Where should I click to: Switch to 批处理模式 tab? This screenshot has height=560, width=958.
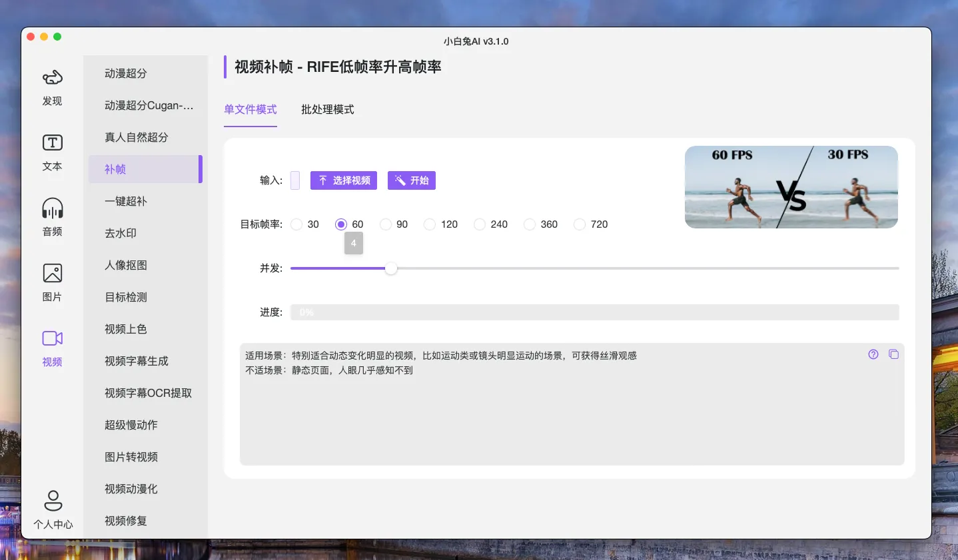328,109
